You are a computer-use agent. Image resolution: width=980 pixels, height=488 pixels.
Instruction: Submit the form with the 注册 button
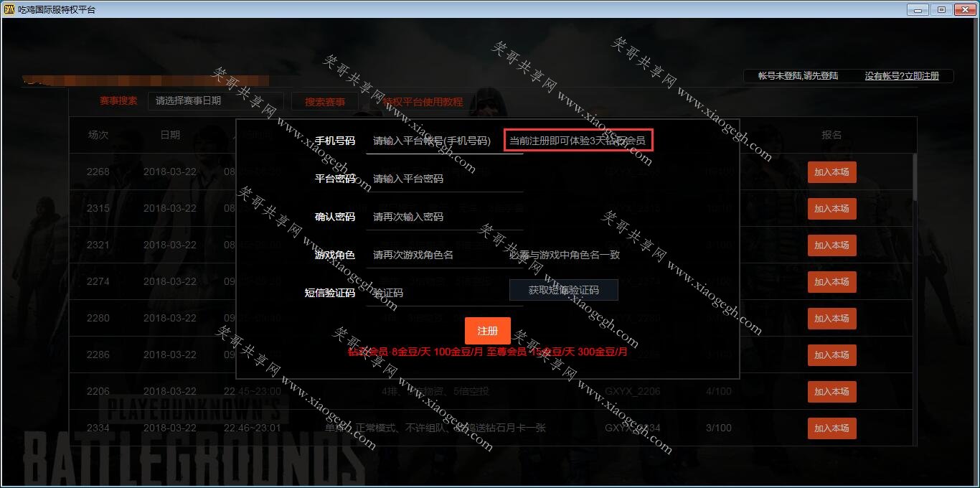(x=488, y=331)
